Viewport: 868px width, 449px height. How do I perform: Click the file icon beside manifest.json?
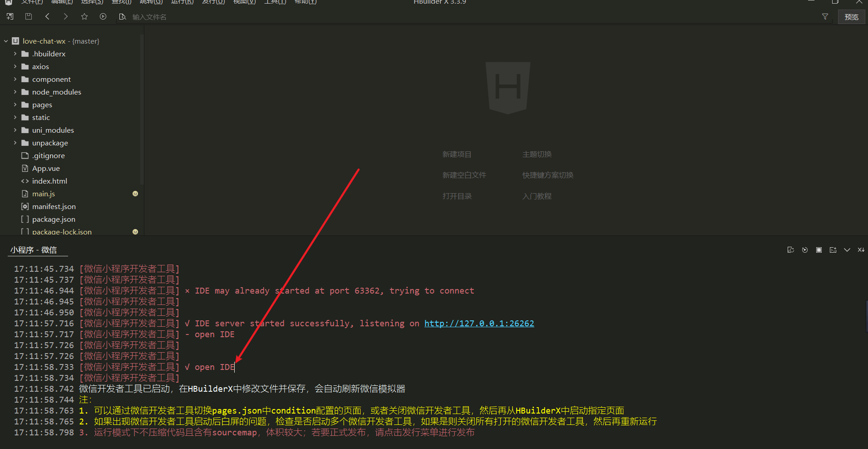point(25,206)
